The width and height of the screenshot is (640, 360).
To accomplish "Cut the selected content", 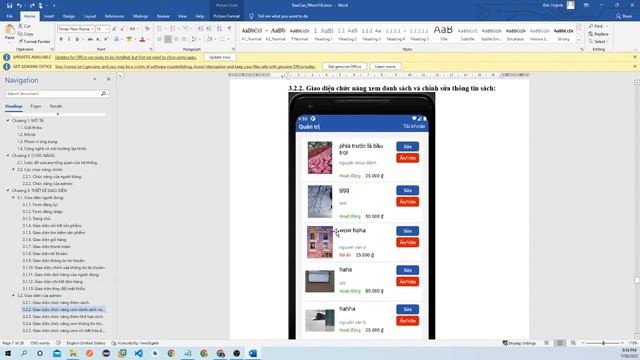I will tap(24, 26).
